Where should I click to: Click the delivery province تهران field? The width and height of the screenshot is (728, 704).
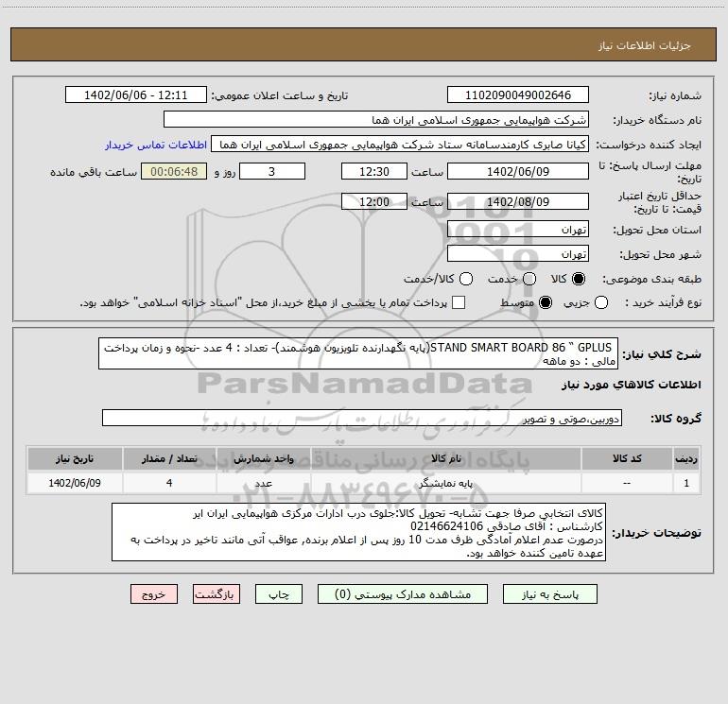[518, 230]
